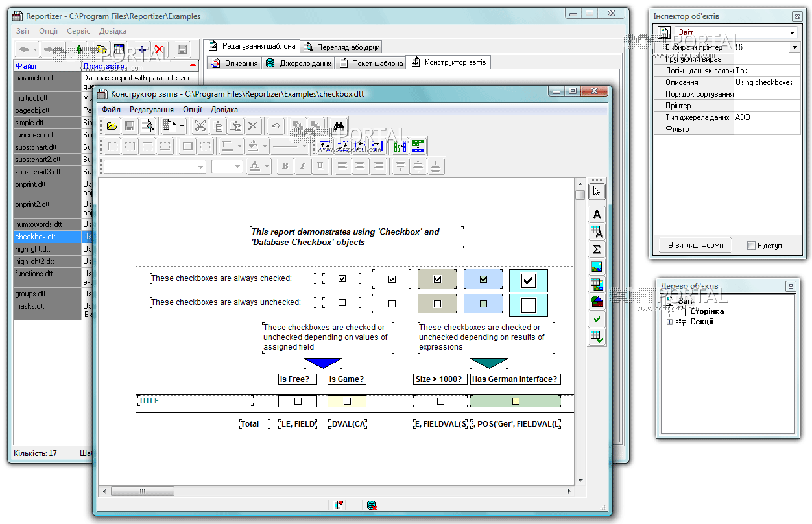
Task: Click the large unchecked checkbox with cyan background
Action: pos(529,305)
